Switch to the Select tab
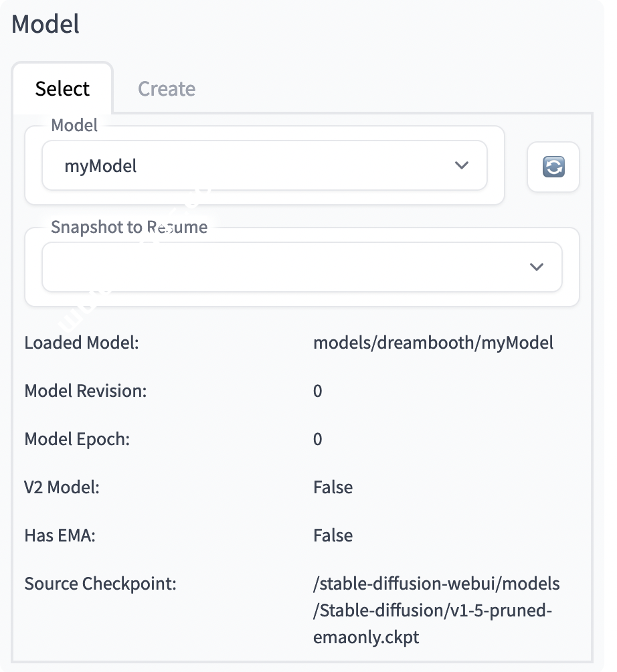The width and height of the screenshot is (617, 672). click(x=62, y=89)
